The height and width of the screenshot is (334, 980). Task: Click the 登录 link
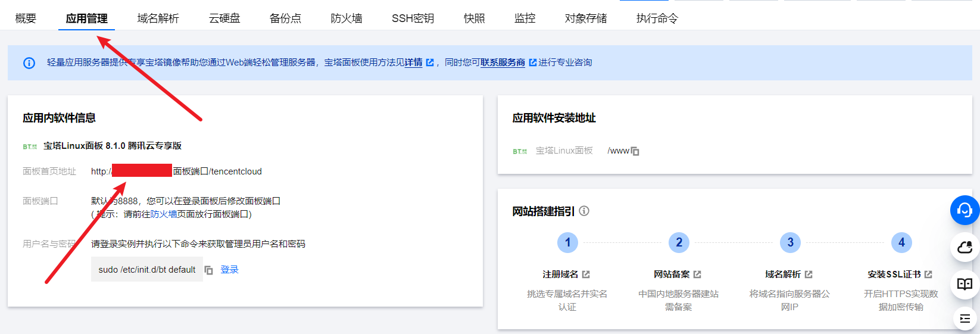229,270
